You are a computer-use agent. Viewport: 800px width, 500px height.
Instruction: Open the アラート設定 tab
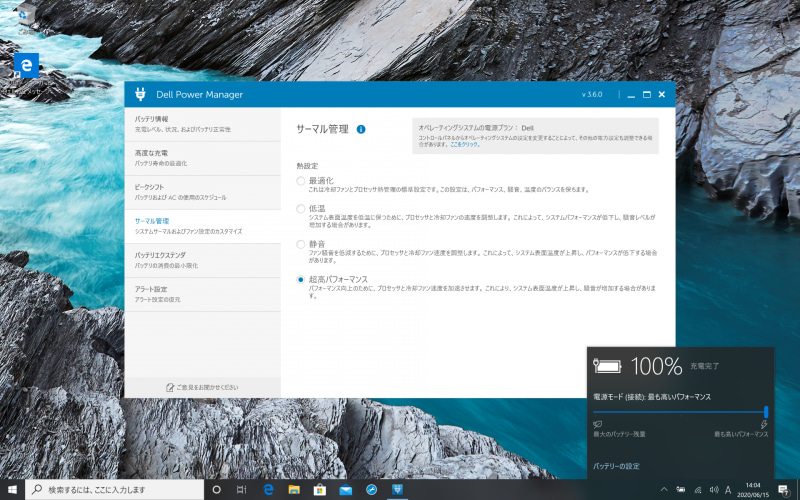[203, 294]
